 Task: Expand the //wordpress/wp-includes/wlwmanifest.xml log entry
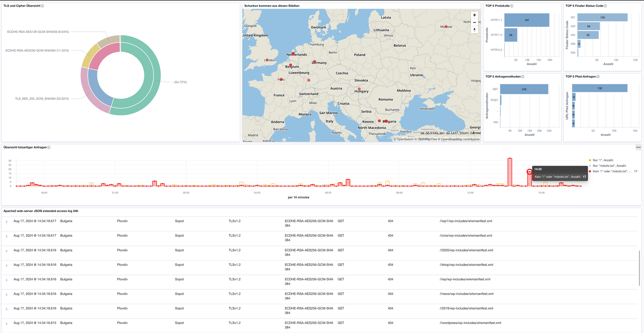click(x=7, y=323)
